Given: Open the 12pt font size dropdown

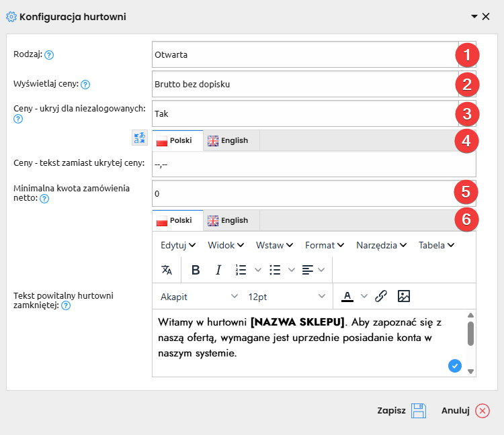Looking at the screenshot, I should [286, 297].
